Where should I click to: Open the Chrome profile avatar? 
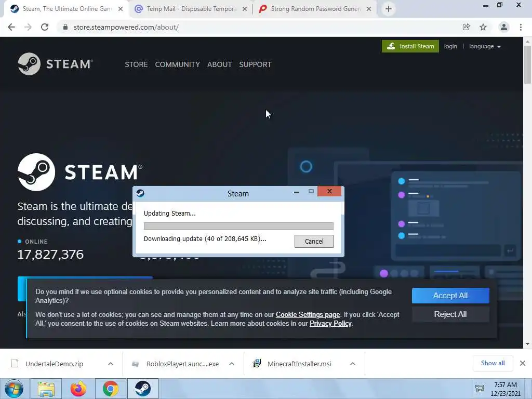point(504,27)
